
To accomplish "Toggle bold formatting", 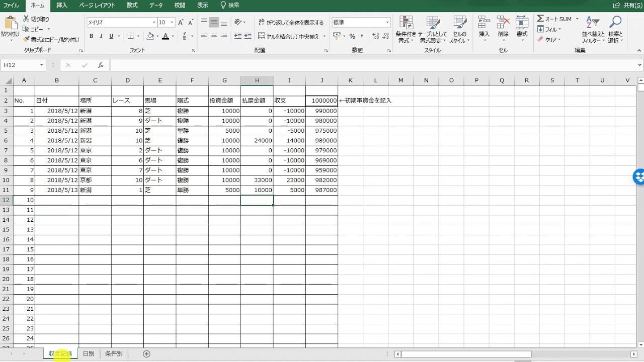I will [x=91, y=36].
